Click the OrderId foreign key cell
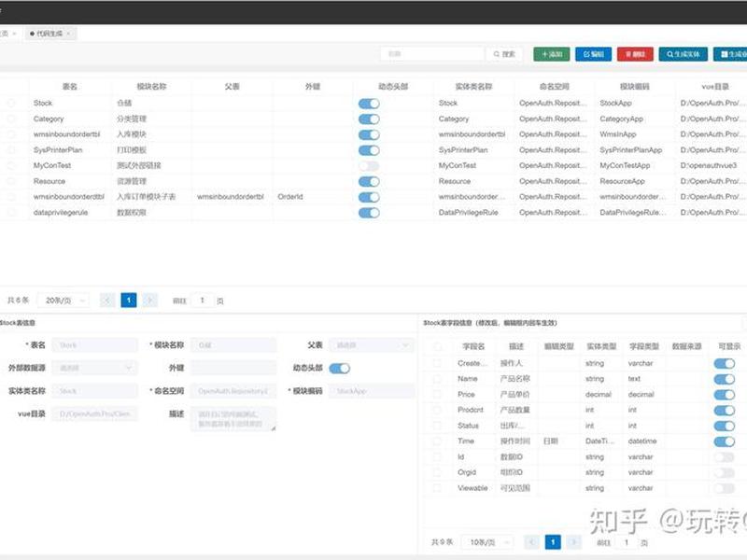Viewport: 747px width, 560px height. (290, 197)
